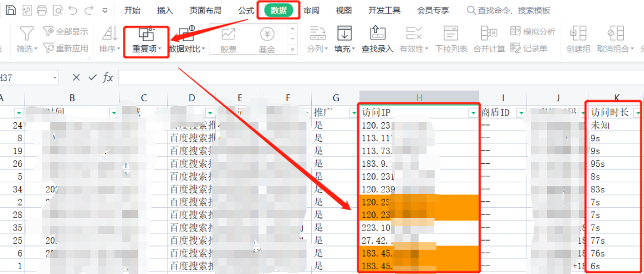Viewport: 644px width, 274px height.
Task: Click the 下拉列表 icon
Action: tap(451, 33)
